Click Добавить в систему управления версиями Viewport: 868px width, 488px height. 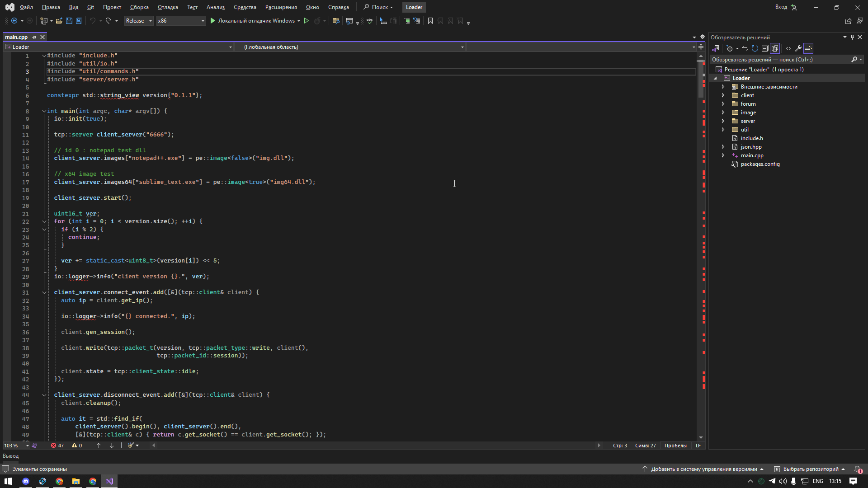coord(703,469)
